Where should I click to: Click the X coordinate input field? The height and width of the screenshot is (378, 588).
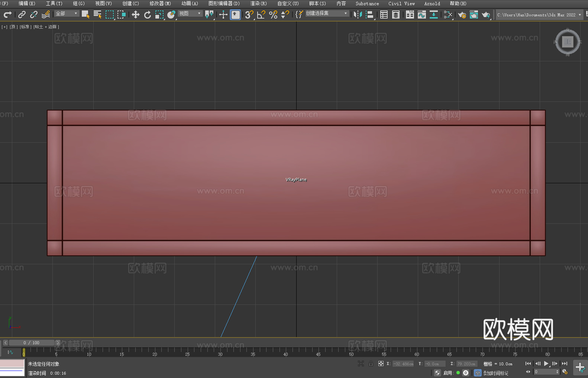(x=403, y=364)
